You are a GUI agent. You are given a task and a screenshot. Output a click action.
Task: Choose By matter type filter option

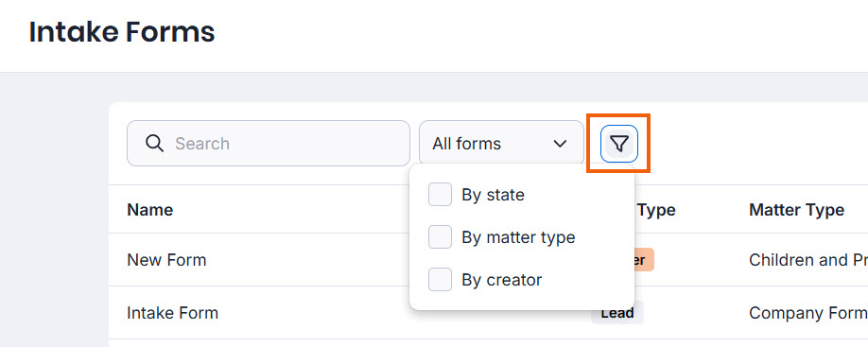coord(518,237)
